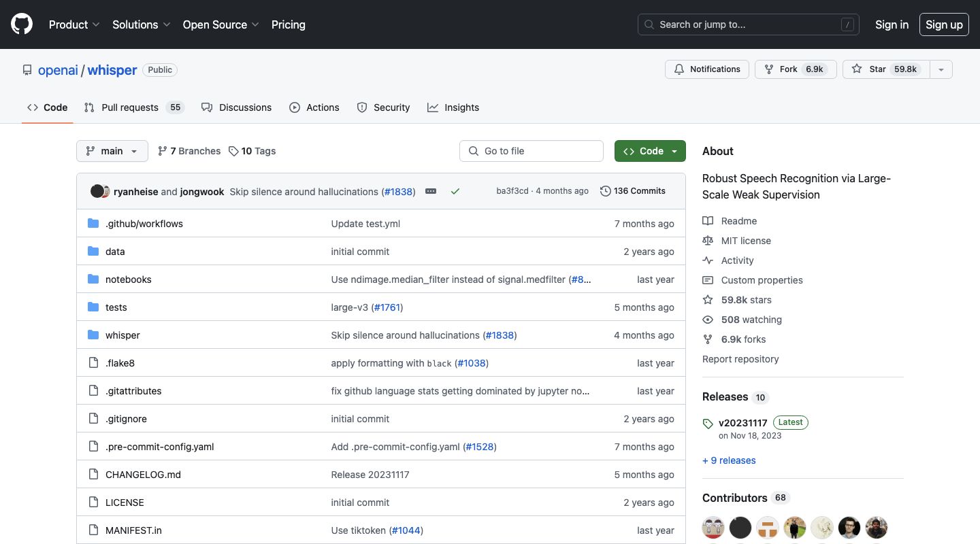
Task: Click the first contributor avatar
Action: [713, 528]
